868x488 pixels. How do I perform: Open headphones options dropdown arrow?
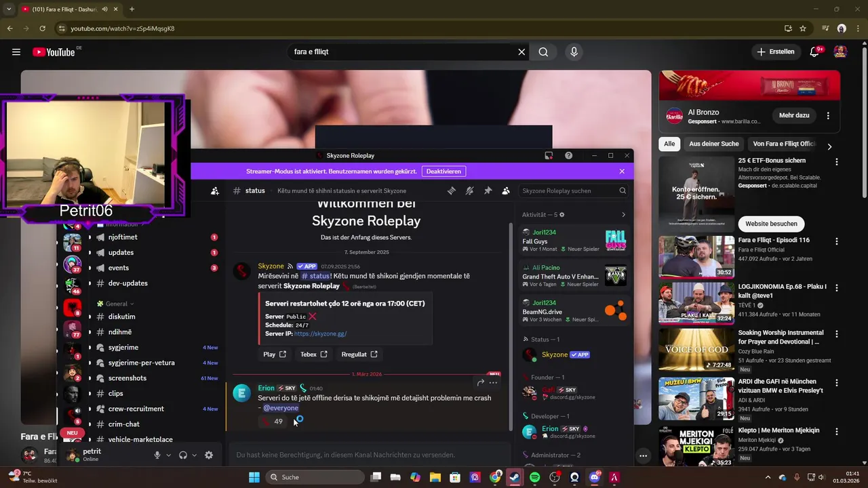point(194,455)
